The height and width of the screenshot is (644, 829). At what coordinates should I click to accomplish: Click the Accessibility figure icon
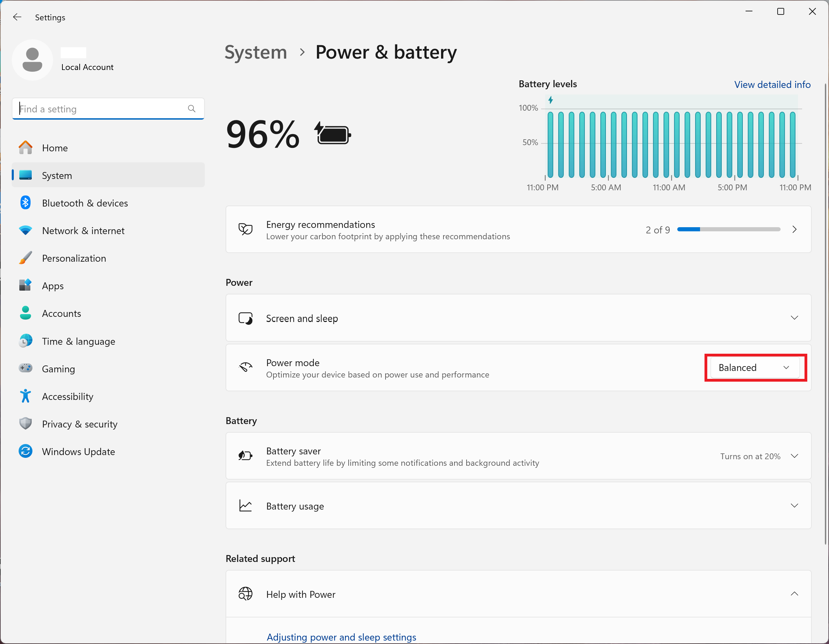pyautogui.click(x=26, y=396)
